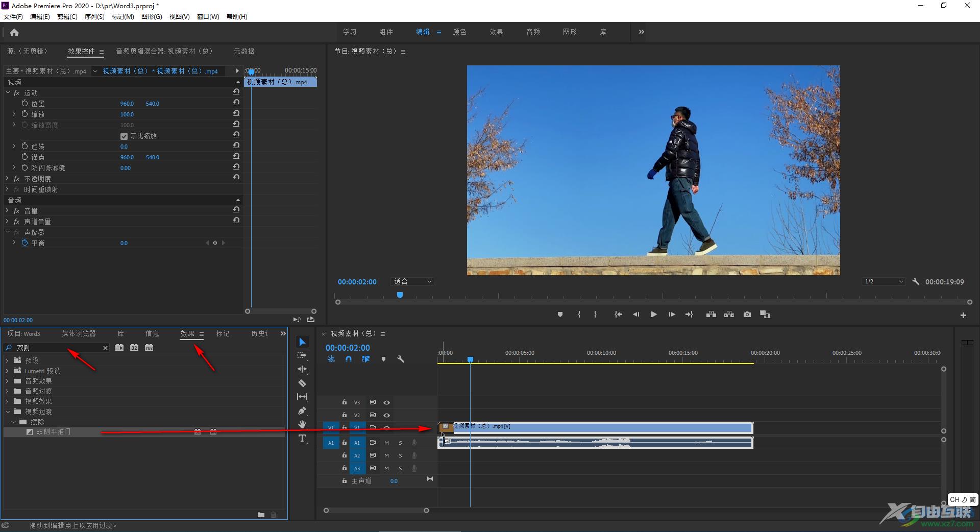Switch to 音频 workspace tab
Viewport: 980px width, 532px height.
coord(533,32)
